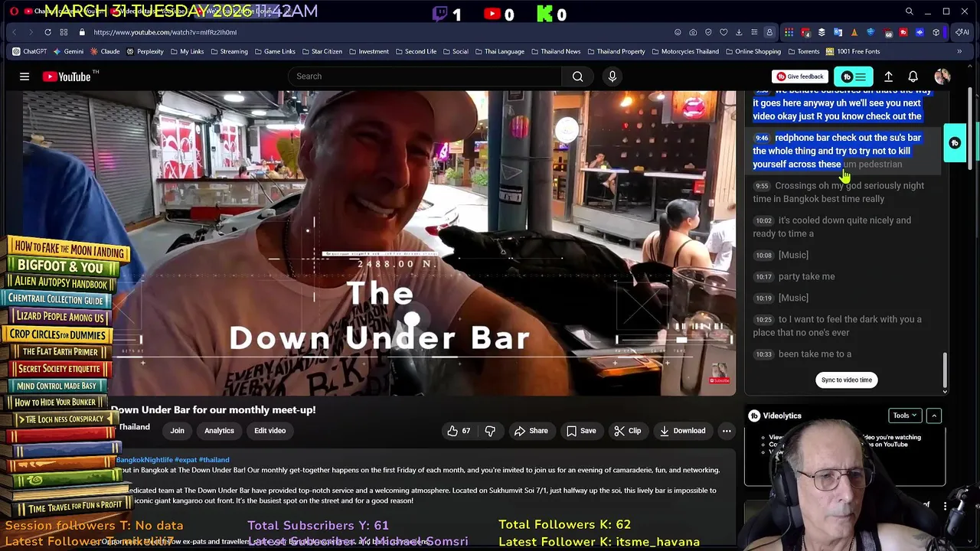Open the YouTube Create upload icon
This screenshot has height=551, width=980.
(x=888, y=77)
